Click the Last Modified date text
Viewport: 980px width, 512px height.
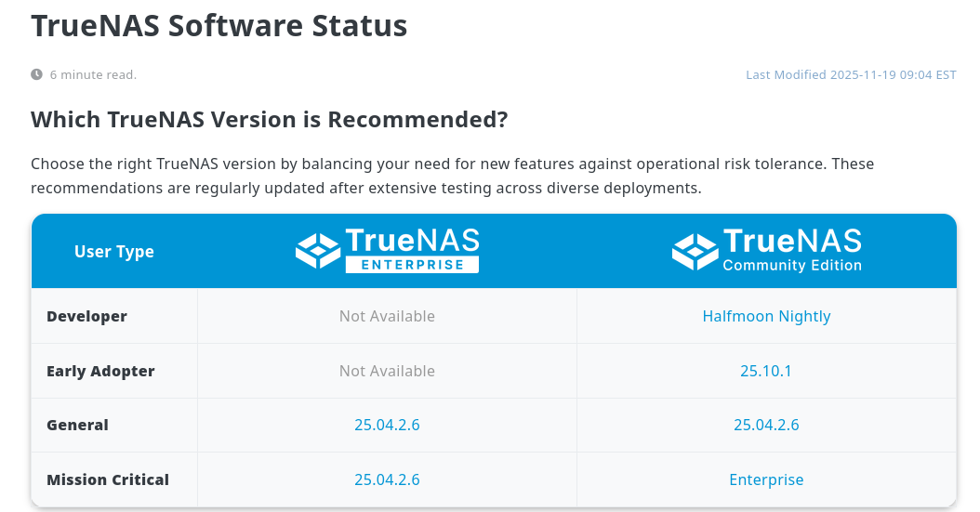pyautogui.click(x=851, y=75)
